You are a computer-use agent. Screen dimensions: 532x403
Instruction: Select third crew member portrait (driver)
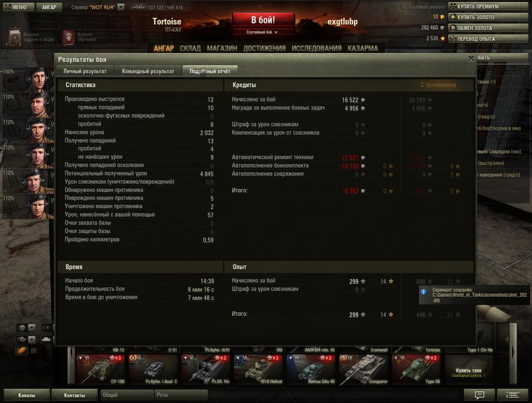38,130
